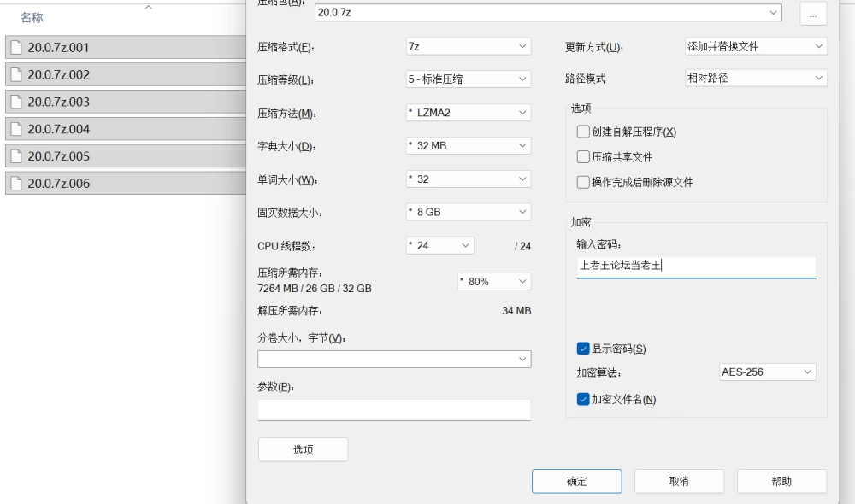Click file icon of 20.0.7z.004
855x504 pixels.
coord(16,129)
